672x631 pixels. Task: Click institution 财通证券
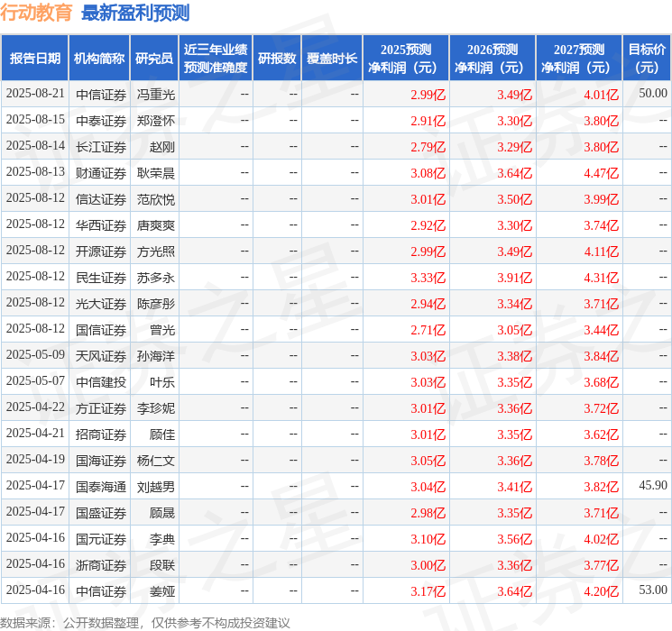point(101,173)
